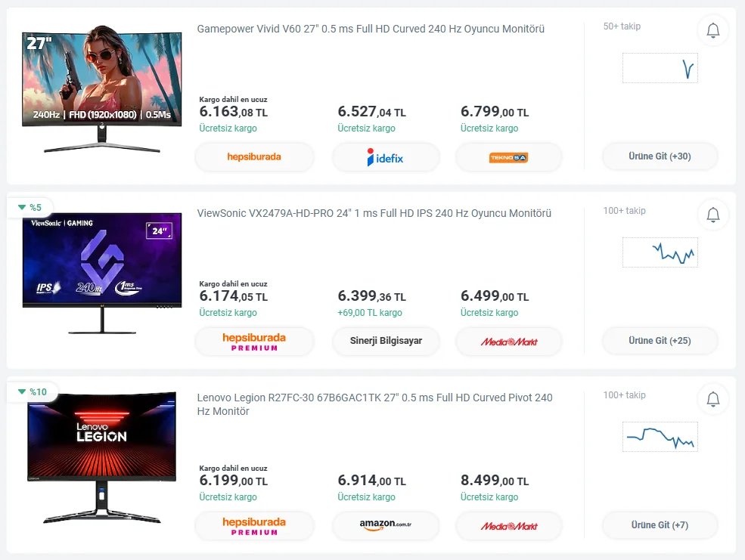Open the Lenovo Legion R27FC-30 title link

[x=374, y=404]
